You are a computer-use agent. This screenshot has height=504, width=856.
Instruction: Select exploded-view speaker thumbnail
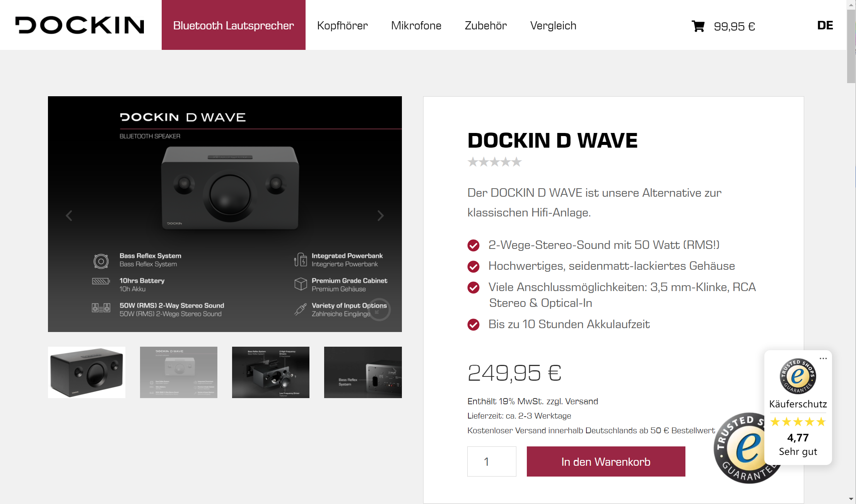tap(270, 372)
